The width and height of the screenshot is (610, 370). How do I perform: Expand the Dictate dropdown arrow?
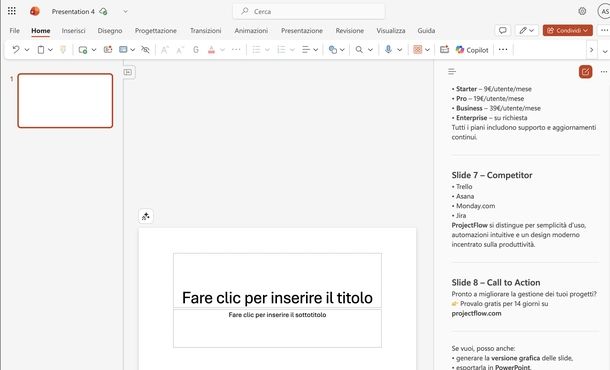click(400, 50)
